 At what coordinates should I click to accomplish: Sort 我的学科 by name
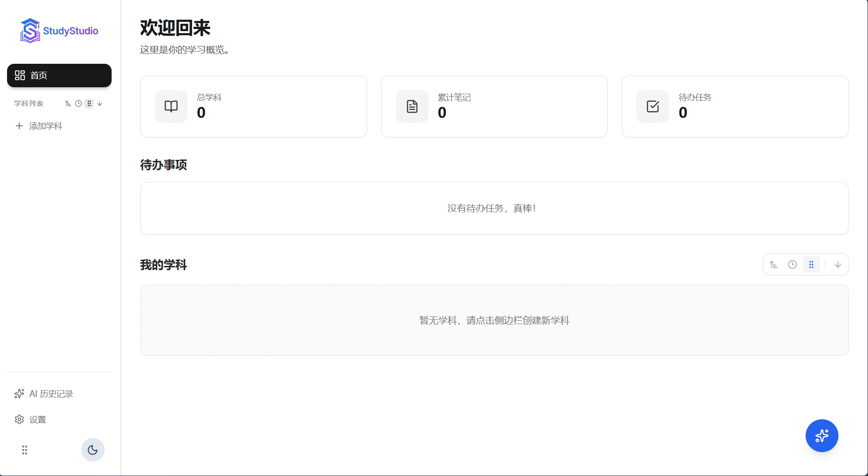(774, 264)
